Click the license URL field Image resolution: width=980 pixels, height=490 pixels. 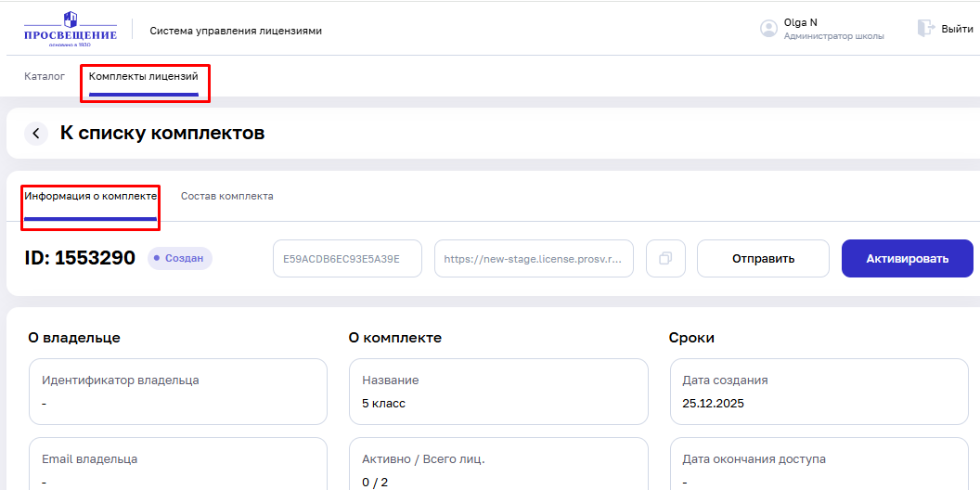(534, 259)
